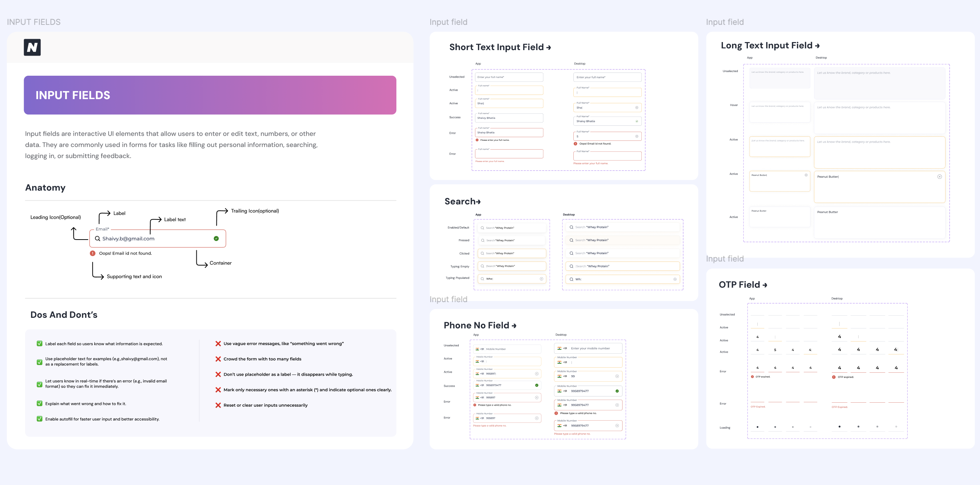Click the 'Enter your mobile number' desktop input field
Image resolution: width=980 pixels, height=485 pixels.
[588, 348]
